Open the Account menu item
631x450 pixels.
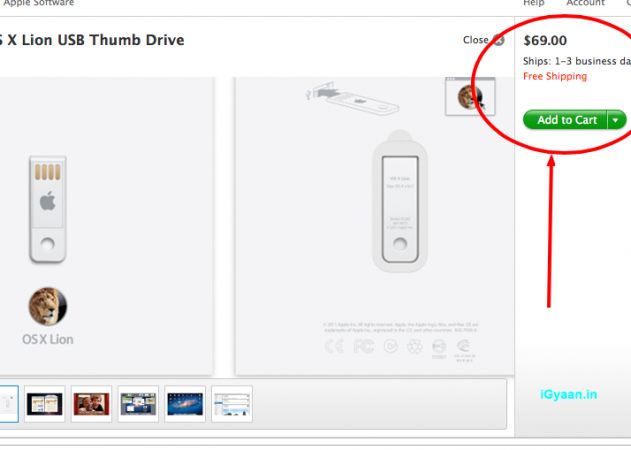coord(585,3)
